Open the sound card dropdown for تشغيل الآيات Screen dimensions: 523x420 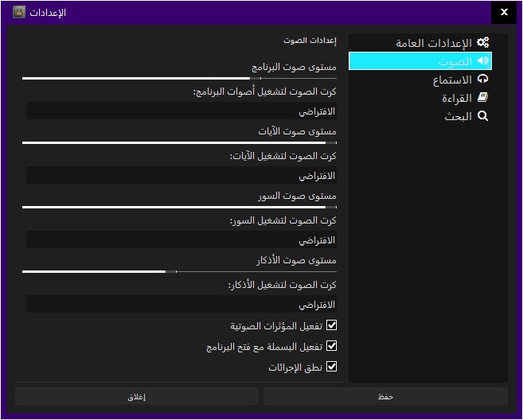[181, 175]
